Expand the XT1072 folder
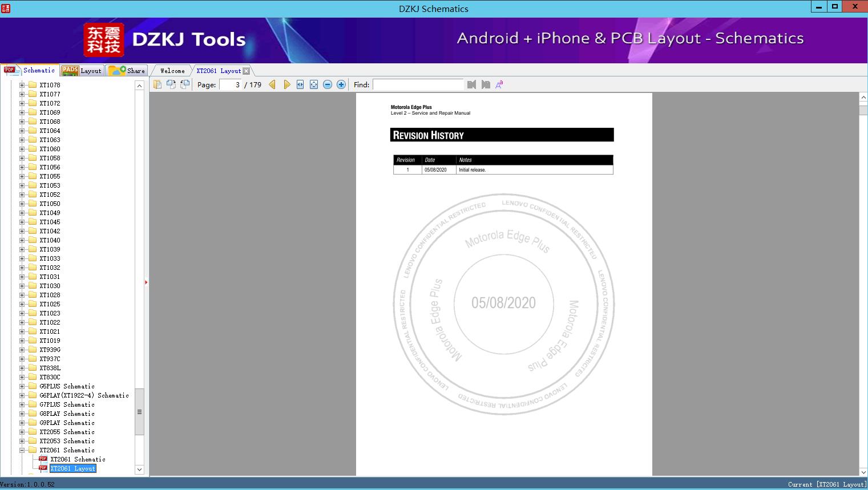This screenshot has width=868, height=490. (x=22, y=103)
